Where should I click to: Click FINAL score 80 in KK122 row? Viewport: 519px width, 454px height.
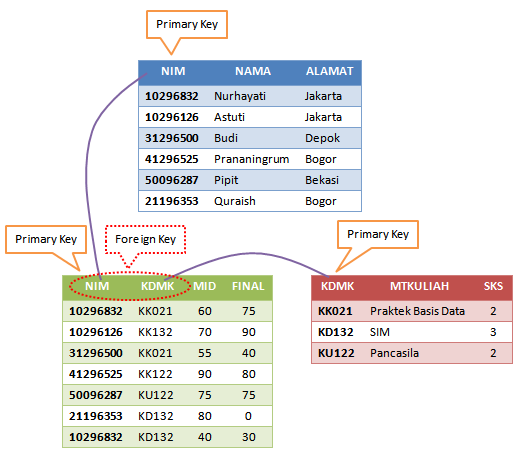(x=249, y=374)
